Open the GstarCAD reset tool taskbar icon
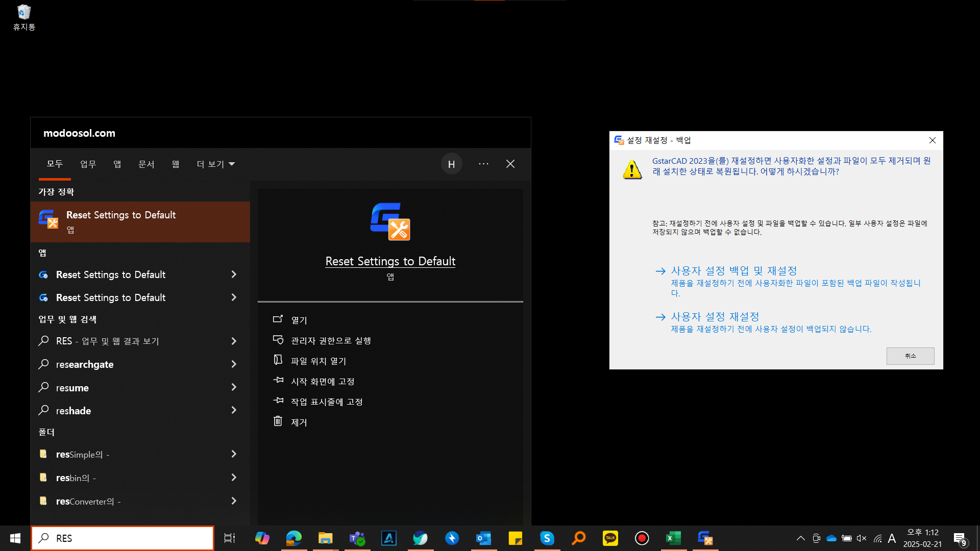Screen dimensions: 980x551 coord(705,538)
